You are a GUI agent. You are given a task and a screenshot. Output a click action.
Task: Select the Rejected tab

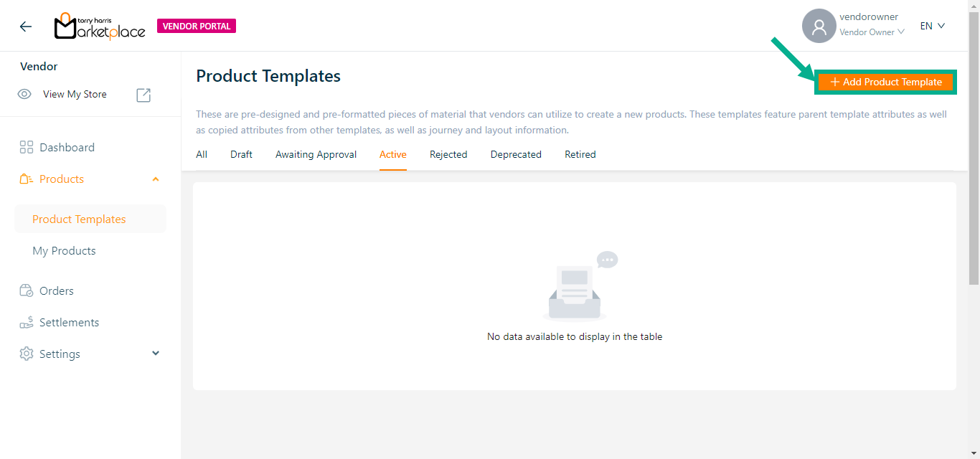coord(448,155)
